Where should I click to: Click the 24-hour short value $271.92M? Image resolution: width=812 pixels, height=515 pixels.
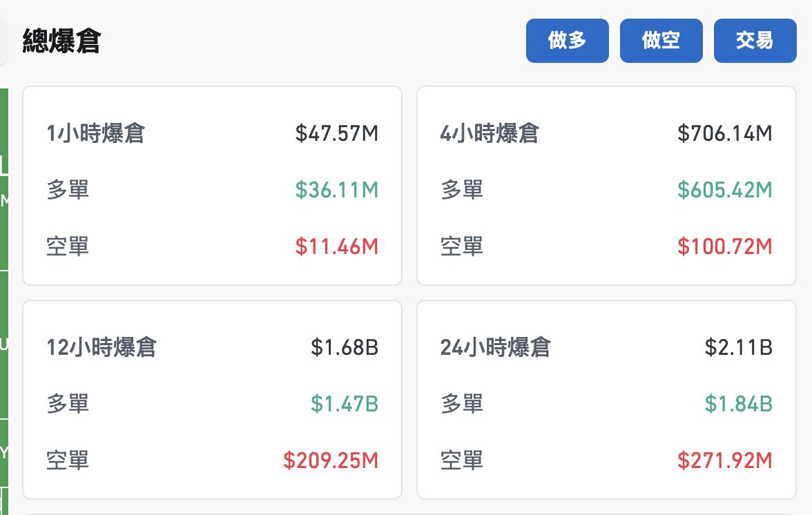point(724,460)
